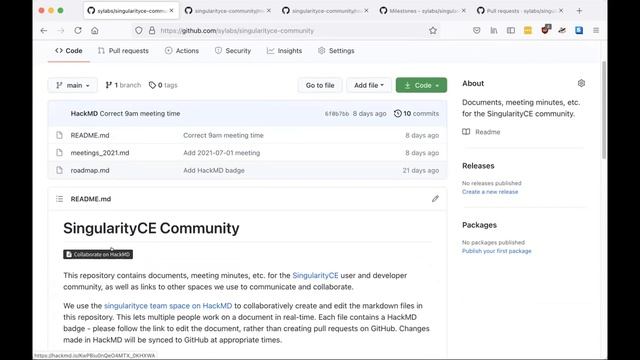Viewport: 640px width, 360px height.
Task: Open the 'Add HackMD badge' commit message
Action: point(214,170)
